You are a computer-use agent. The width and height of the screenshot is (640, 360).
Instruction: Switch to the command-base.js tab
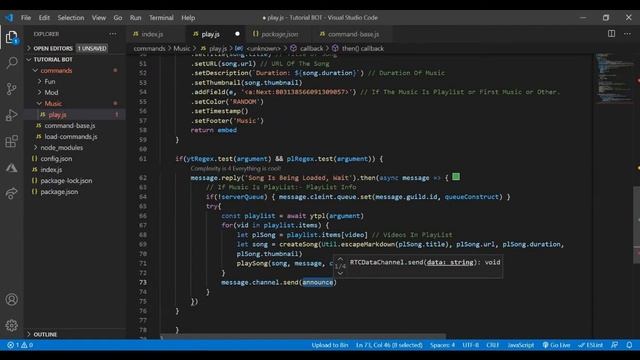353,34
